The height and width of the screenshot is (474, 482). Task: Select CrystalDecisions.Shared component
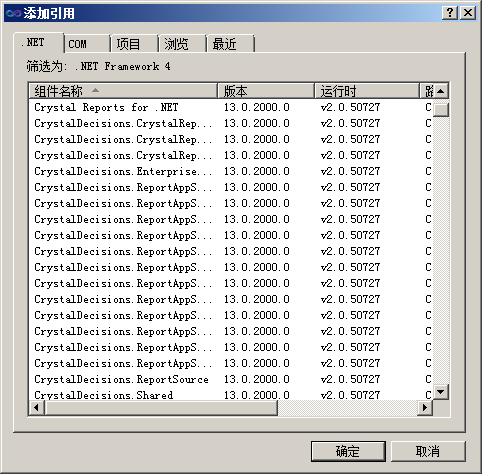point(231,395)
